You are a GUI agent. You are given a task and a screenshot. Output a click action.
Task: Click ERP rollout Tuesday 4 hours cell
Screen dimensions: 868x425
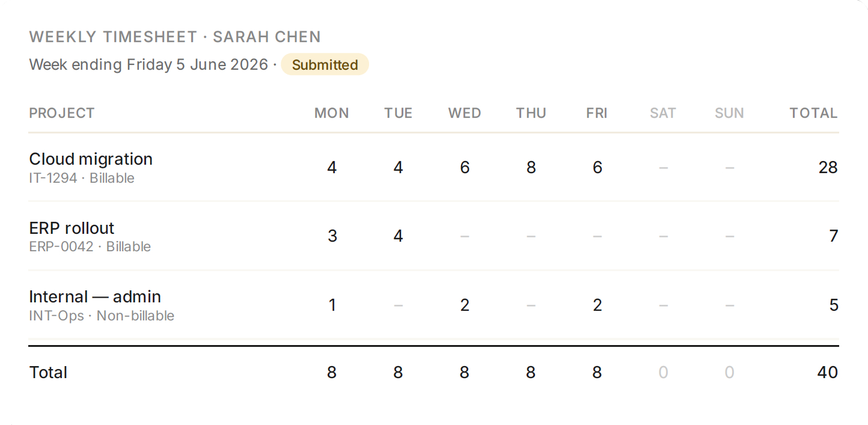[398, 236]
